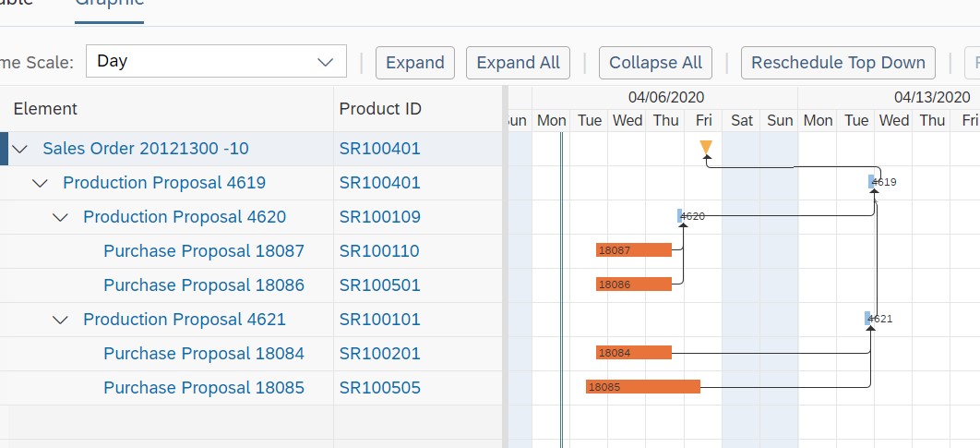Viewport: 980px width, 448px height.
Task: Click Product ID SR100110
Action: click(x=379, y=251)
